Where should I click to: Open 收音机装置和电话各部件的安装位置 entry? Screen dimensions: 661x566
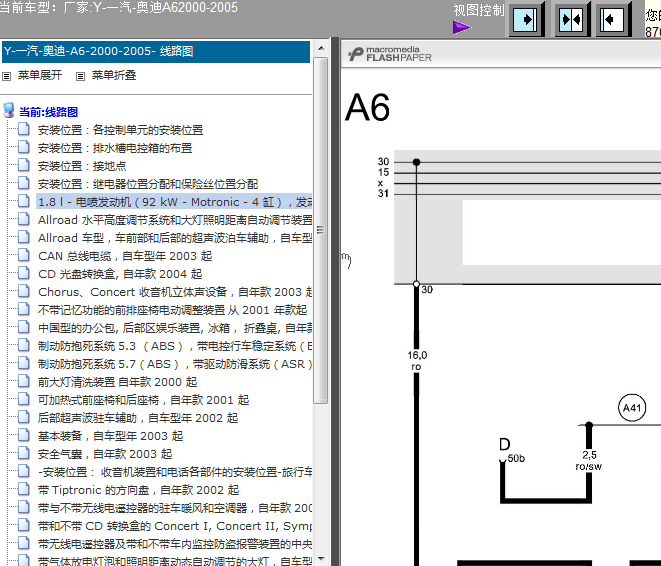click(175, 472)
